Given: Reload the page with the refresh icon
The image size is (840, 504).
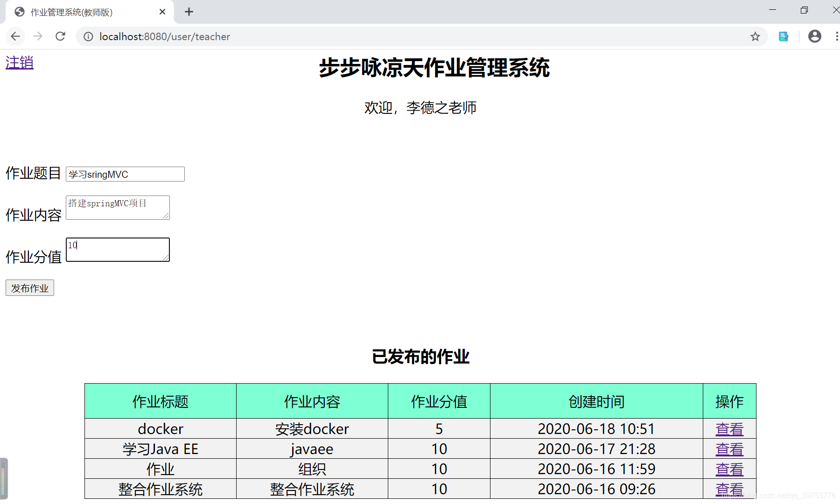Looking at the screenshot, I should (60, 36).
